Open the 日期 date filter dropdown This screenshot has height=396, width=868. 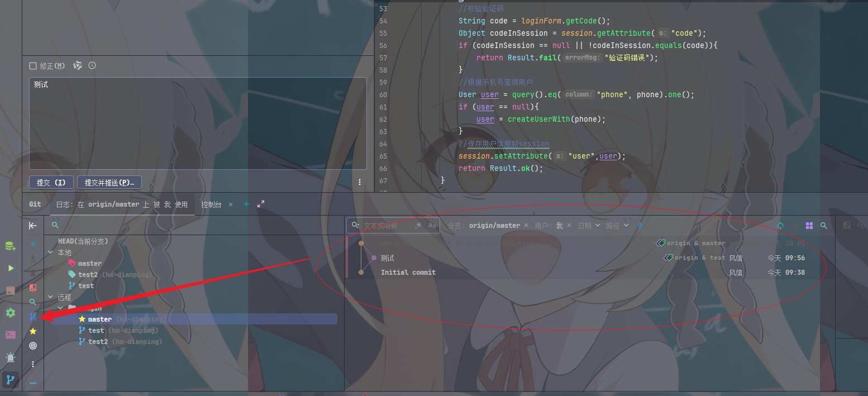[589, 226]
